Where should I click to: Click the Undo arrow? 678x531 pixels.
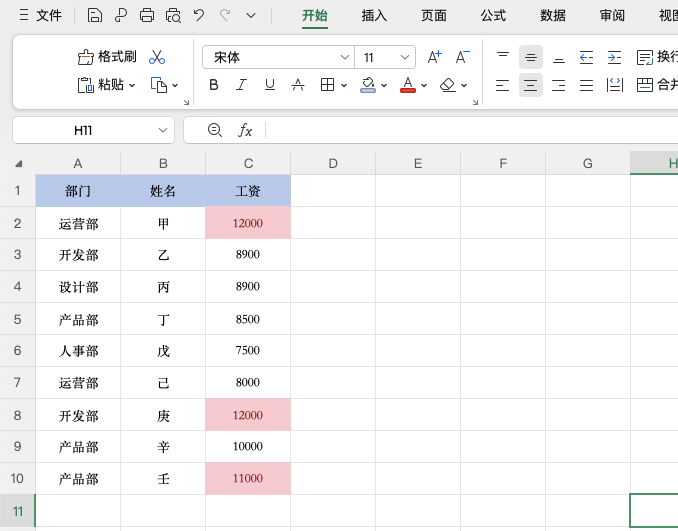[x=199, y=15]
